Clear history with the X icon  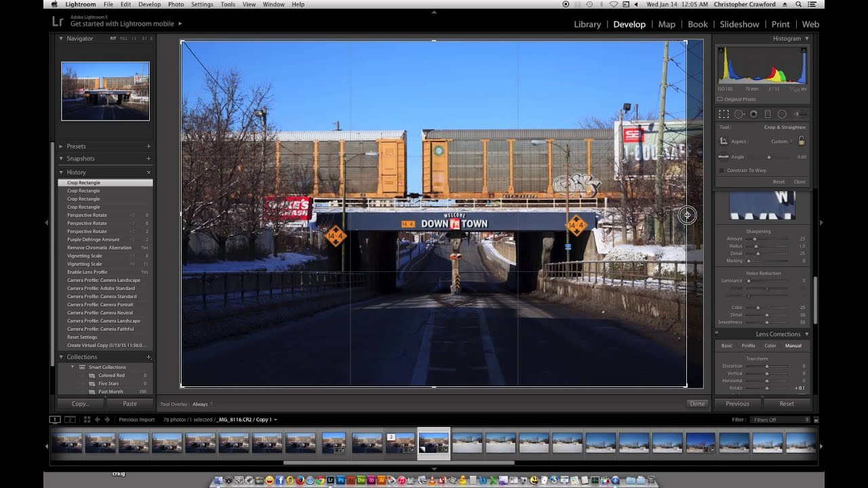(149, 172)
